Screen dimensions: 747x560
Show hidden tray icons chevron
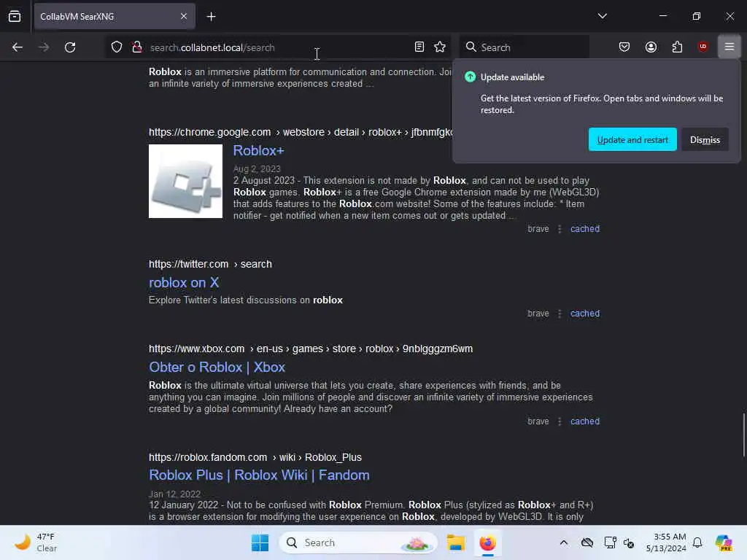coord(564,542)
